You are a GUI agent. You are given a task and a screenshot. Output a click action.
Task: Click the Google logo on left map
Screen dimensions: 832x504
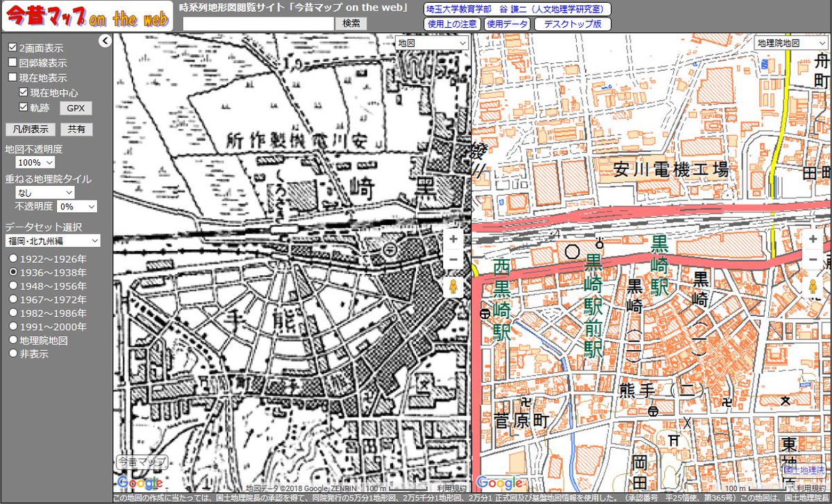coord(140,483)
